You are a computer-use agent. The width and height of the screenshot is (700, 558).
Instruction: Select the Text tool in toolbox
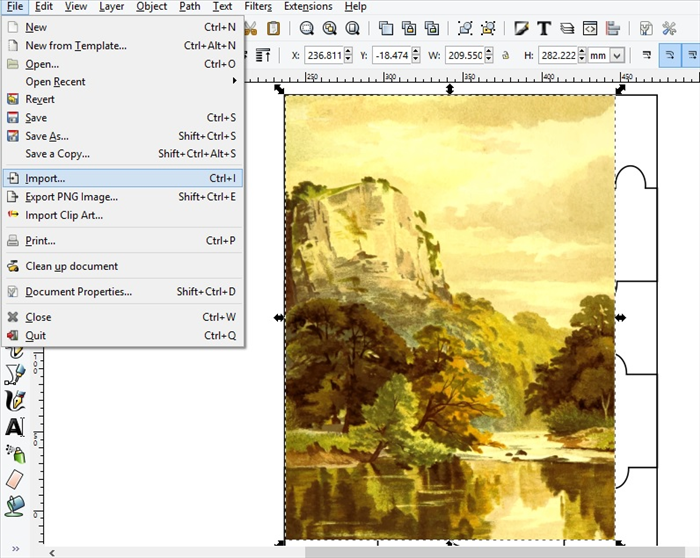point(15,427)
